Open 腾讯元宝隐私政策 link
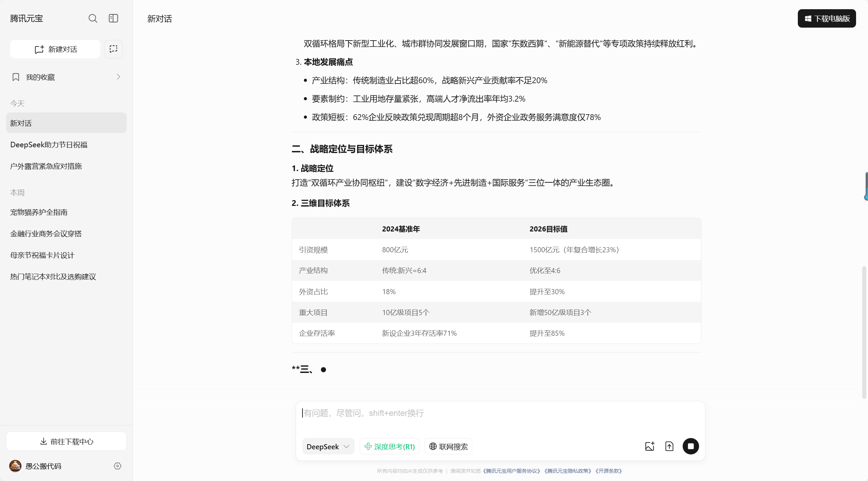Screen dimensions: 868x481 pos(568,471)
